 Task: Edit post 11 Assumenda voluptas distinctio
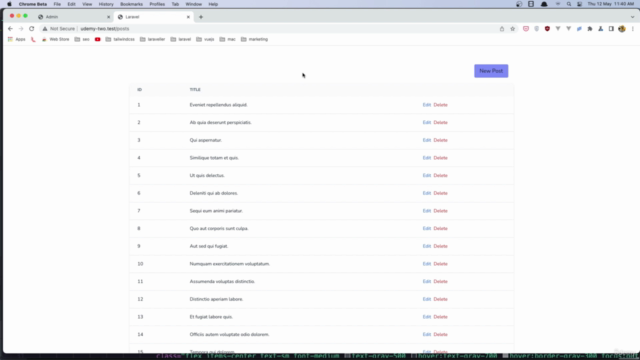(x=427, y=281)
